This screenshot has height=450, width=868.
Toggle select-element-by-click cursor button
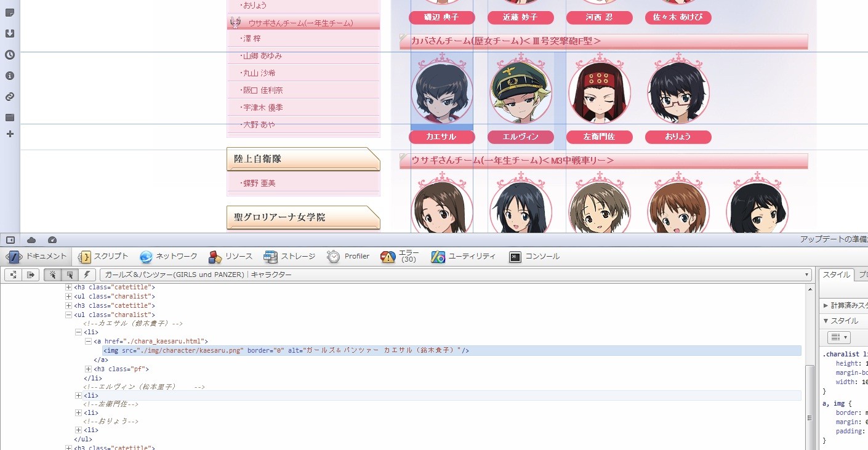53,275
